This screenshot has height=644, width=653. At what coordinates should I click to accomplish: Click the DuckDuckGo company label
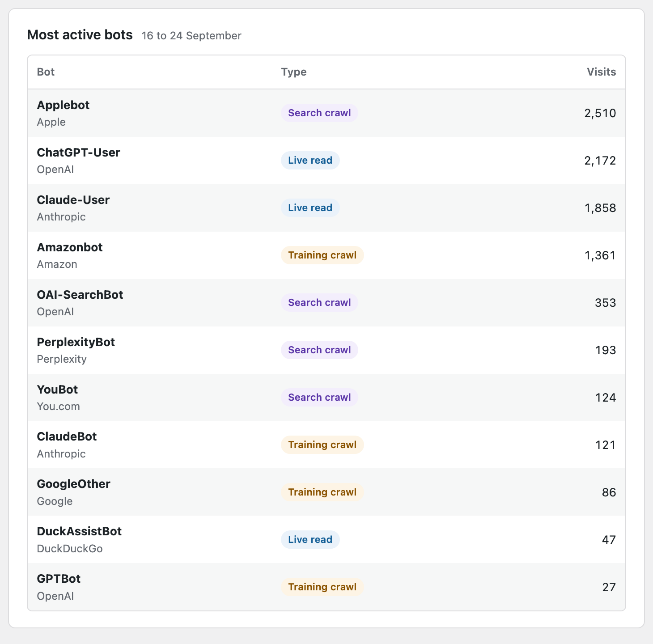coord(69,549)
